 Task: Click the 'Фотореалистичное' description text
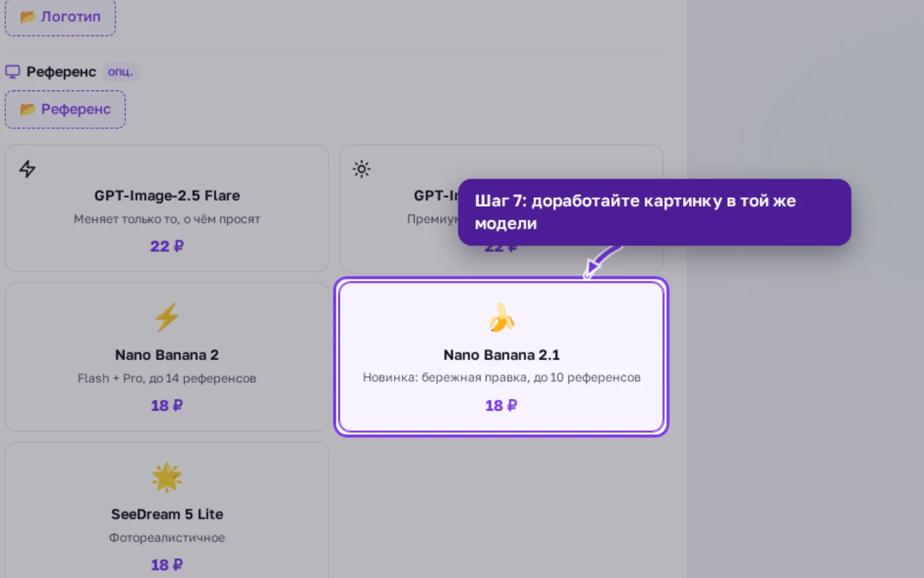(x=167, y=538)
